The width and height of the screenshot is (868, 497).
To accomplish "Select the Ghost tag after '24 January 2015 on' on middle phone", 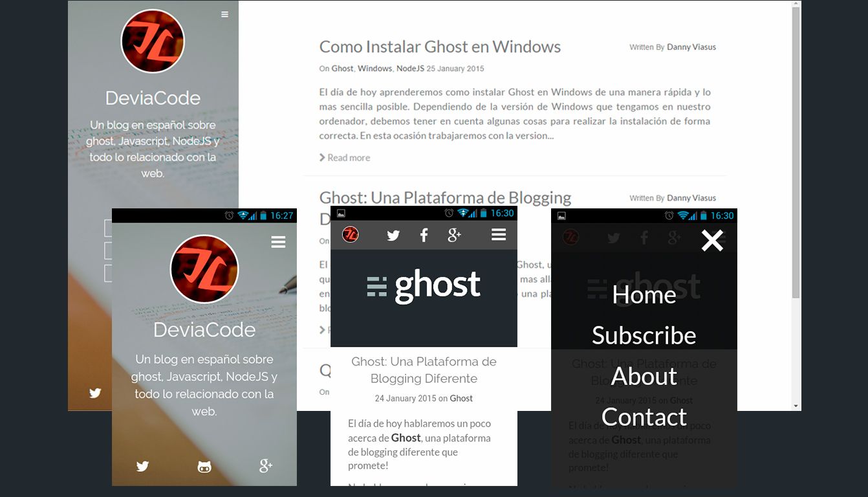I will (461, 399).
